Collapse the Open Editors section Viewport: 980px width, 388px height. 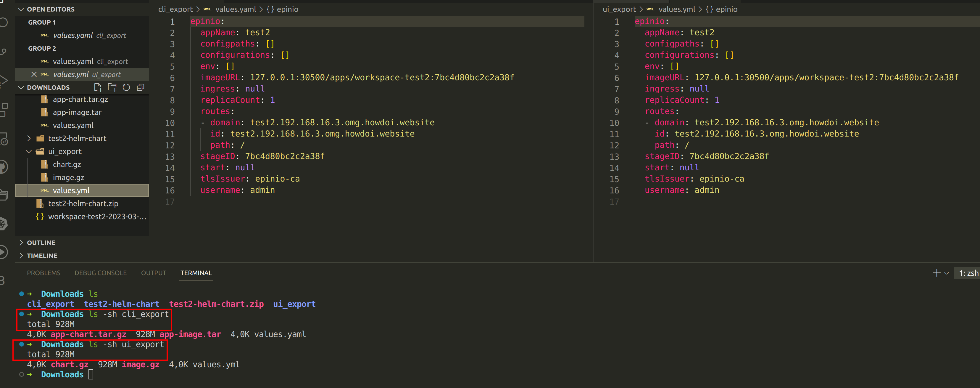click(21, 9)
